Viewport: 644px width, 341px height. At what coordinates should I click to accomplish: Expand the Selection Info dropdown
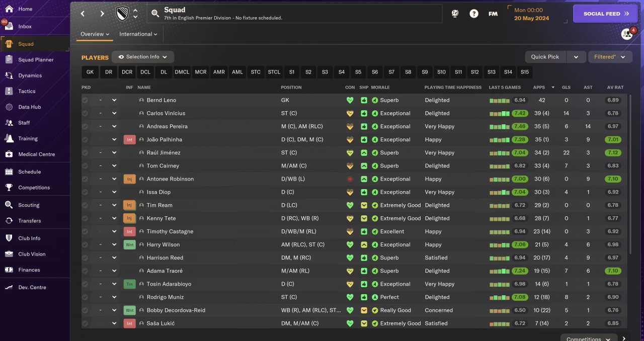[x=143, y=57]
